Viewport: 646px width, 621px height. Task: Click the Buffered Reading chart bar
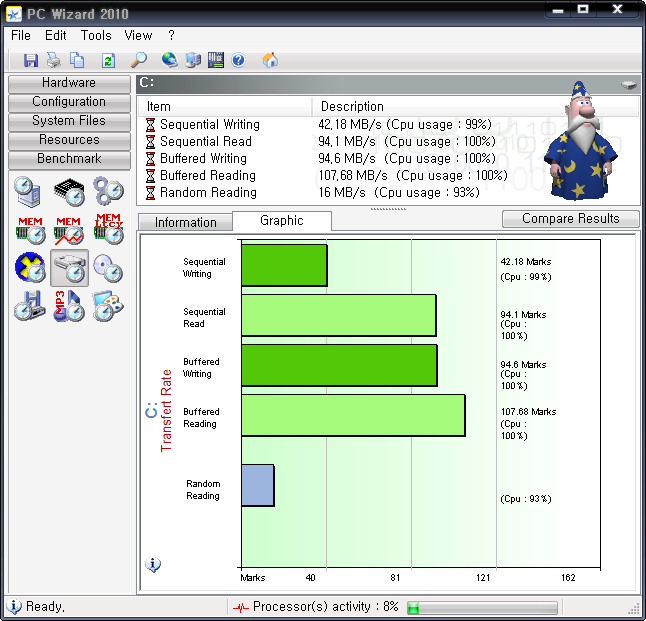point(353,415)
